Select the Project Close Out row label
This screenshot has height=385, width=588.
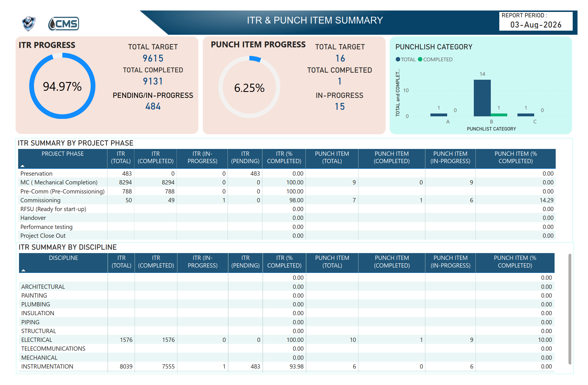pyautogui.click(x=43, y=236)
